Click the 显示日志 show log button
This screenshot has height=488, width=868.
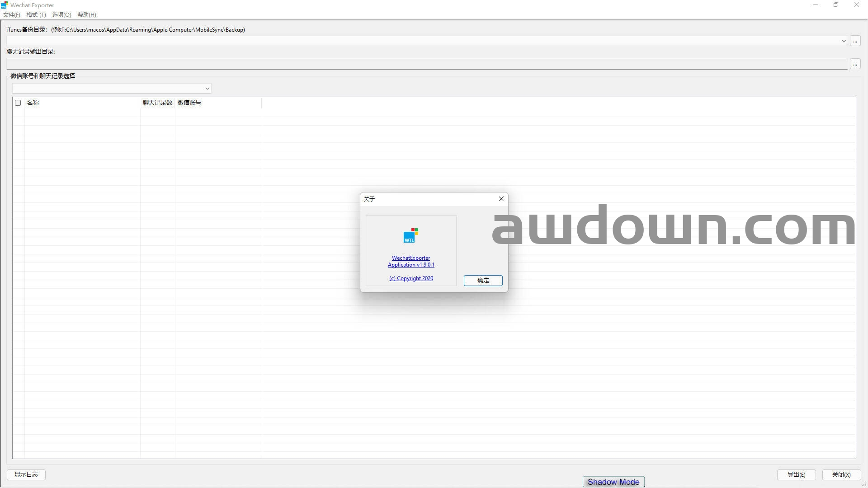pos(26,474)
